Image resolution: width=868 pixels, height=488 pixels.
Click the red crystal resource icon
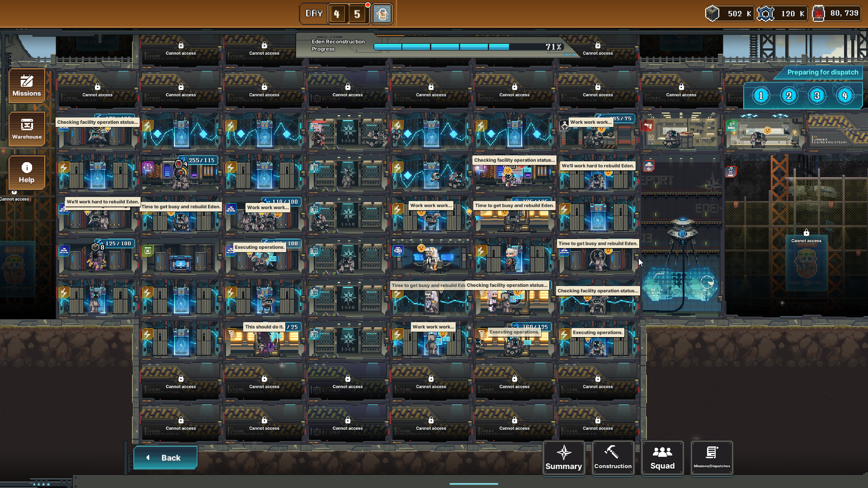pos(819,14)
